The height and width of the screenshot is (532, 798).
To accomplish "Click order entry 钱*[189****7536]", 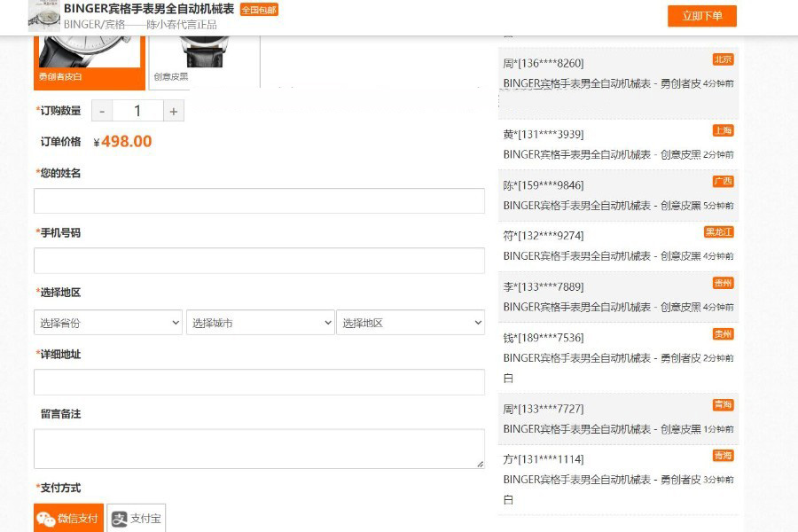I will point(618,357).
